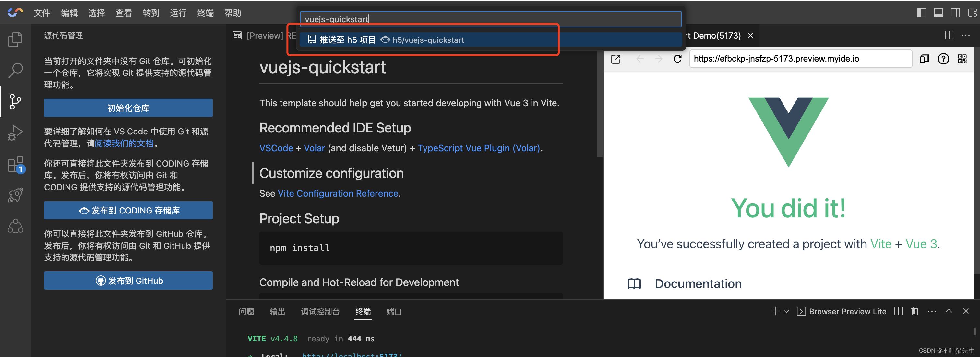Image resolution: width=980 pixels, height=357 pixels.
Task: Click the 初始化仓库 button
Action: point(128,108)
